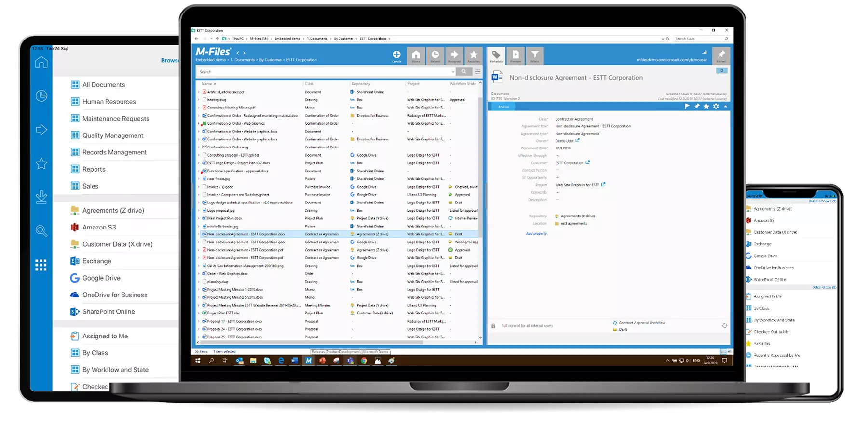Click the comments count bubble showing 0
868x431 pixels.
(x=722, y=71)
